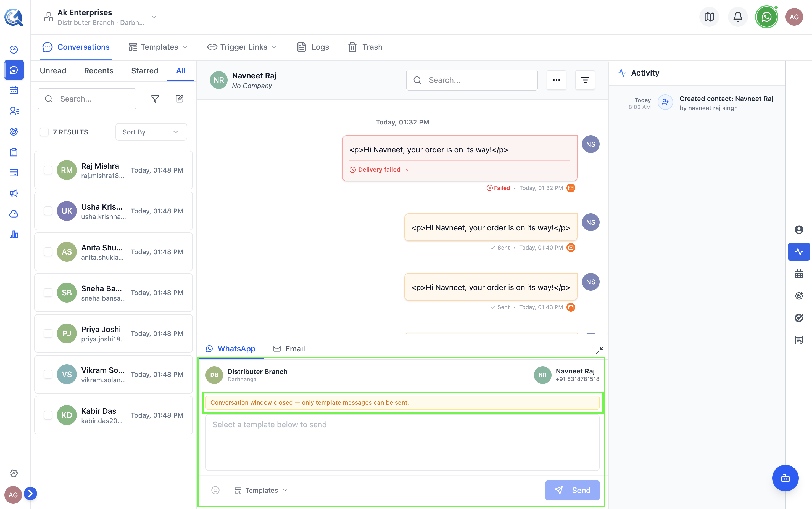Viewport: 812px width, 509px height.
Task: Open three-dots more options for Navneet Raj
Action: tap(556, 80)
